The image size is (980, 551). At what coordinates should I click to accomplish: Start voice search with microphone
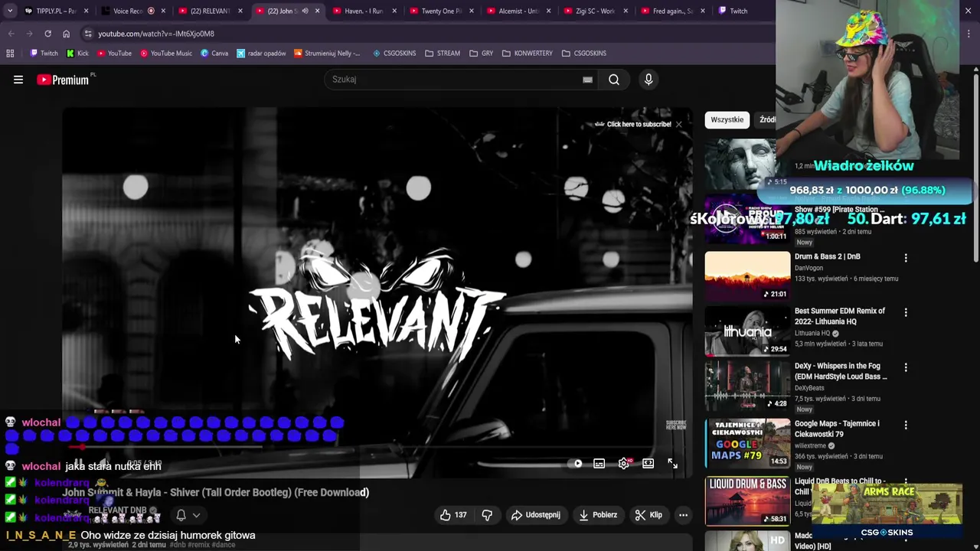648,80
